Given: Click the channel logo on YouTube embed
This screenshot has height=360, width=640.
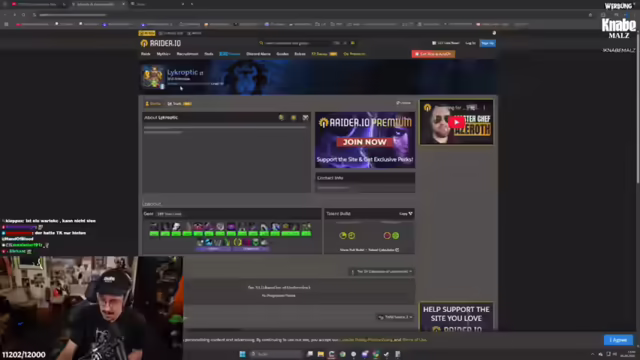Looking at the screenshot, I should coord(427,108).
